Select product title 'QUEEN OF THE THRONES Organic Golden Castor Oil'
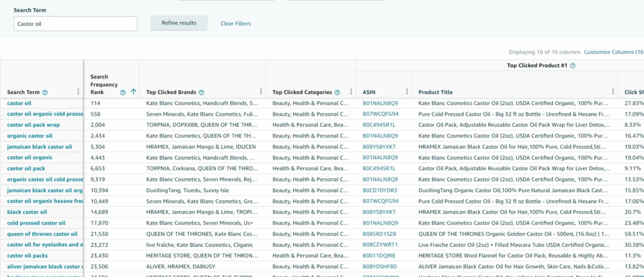This screenshot has width=644, height=277. [x=514, y=234]
